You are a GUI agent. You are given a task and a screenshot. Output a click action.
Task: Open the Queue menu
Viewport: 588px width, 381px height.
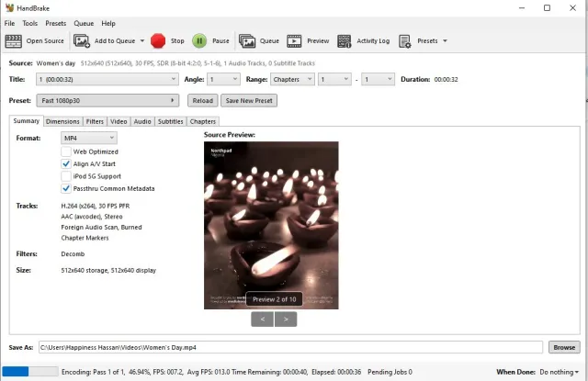pos(84,23)
